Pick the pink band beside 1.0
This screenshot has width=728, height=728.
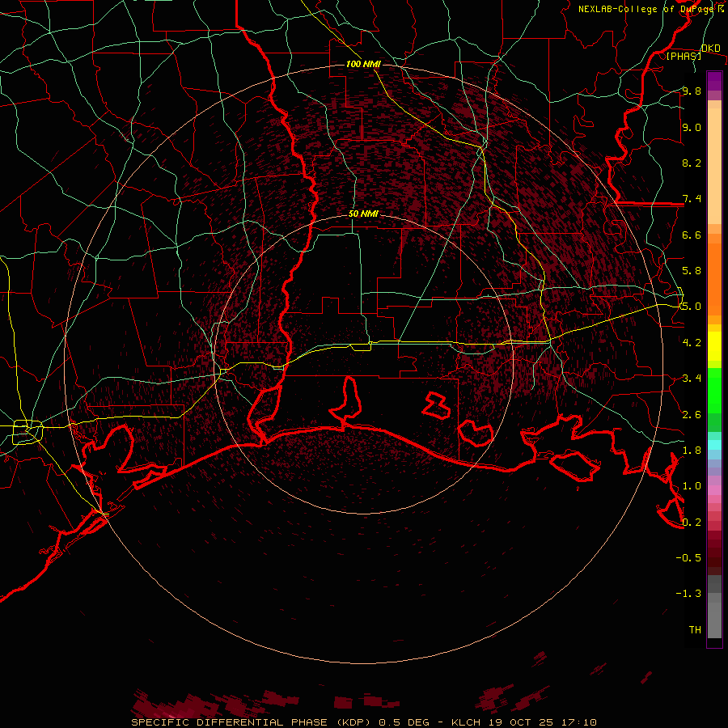714,489
